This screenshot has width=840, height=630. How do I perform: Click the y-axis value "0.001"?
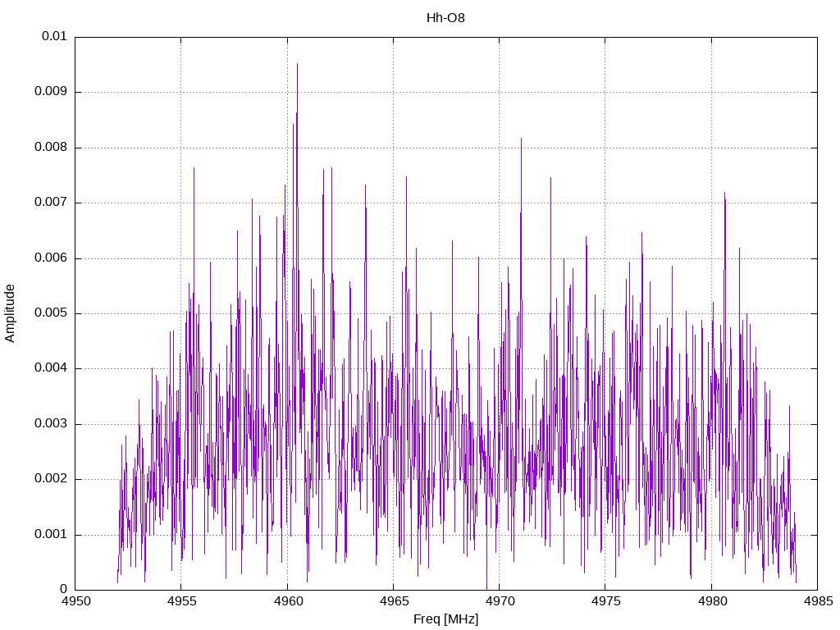click(51, 535)
